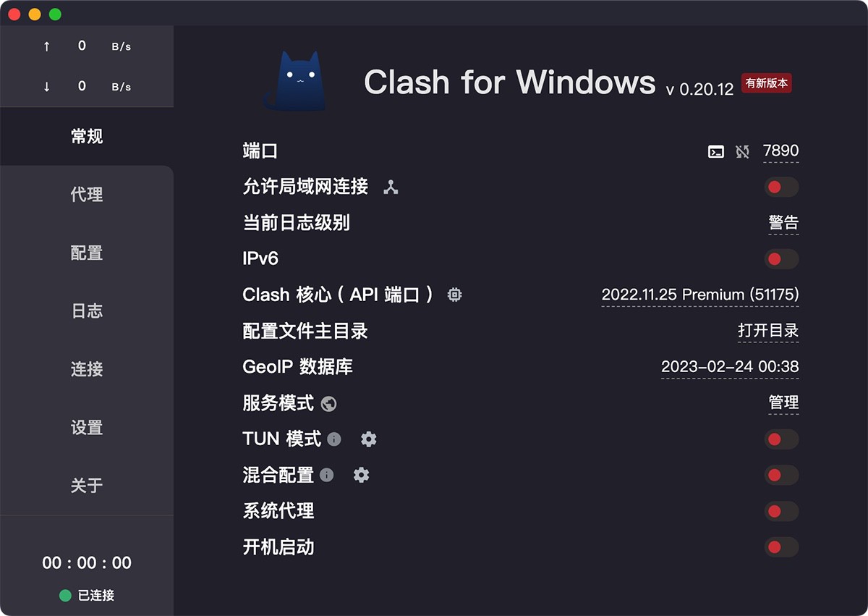This screenshot has width=868, height=616.
Task: Toggle 开机启动 on
Action: pyautogui.click(x=781, y=547)
